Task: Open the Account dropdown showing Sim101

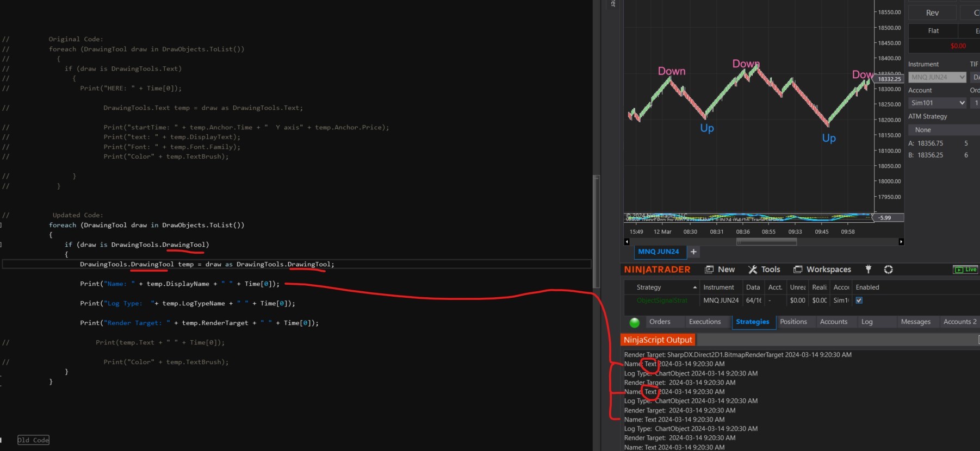Action: 937,103
